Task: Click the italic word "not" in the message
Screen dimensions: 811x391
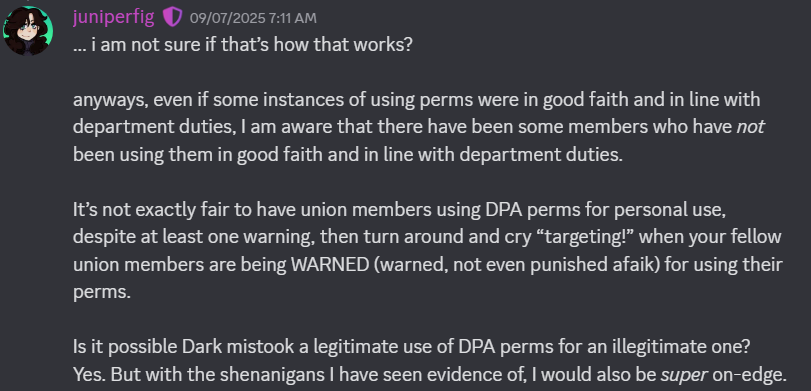Action: pos(750,127)
